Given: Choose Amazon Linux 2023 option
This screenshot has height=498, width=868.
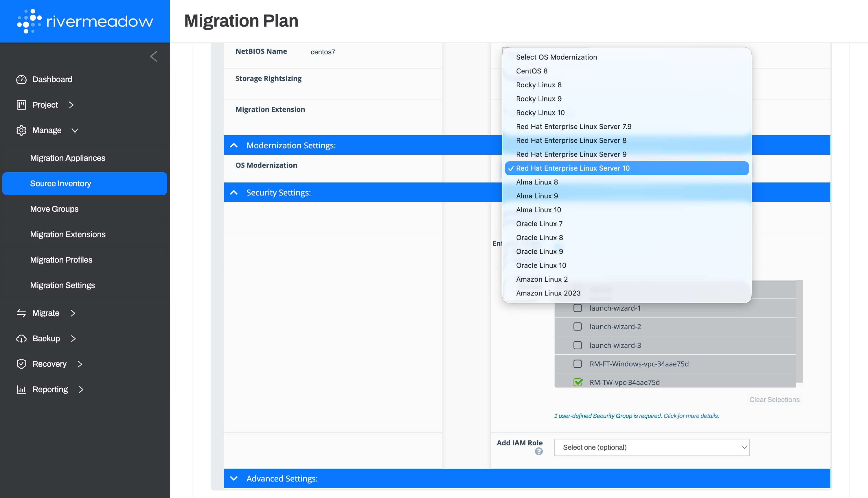Looking at the screenshot, I should pyautogui.click(x=548, y=293).
